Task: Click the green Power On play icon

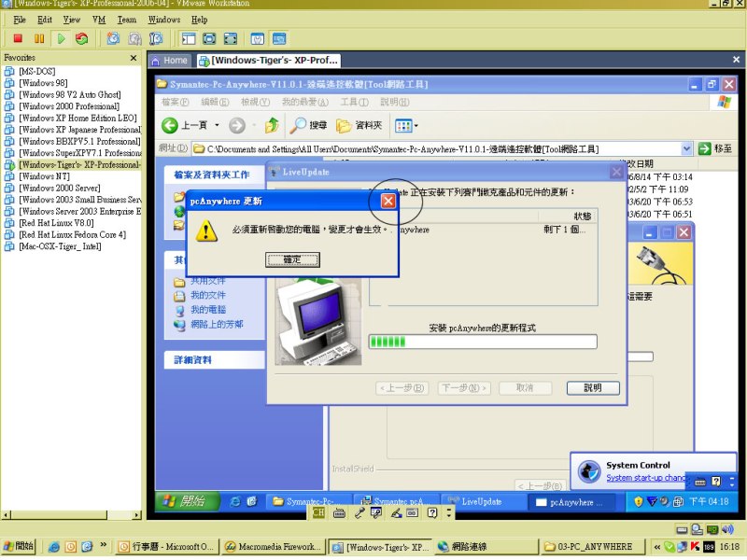Action: pos(61,38)
